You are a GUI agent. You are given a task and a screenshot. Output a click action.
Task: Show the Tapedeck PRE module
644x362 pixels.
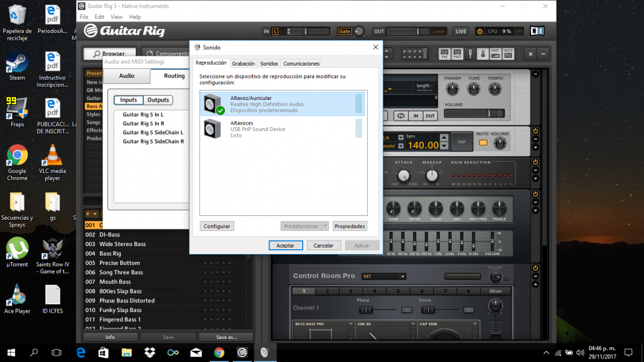444,54
